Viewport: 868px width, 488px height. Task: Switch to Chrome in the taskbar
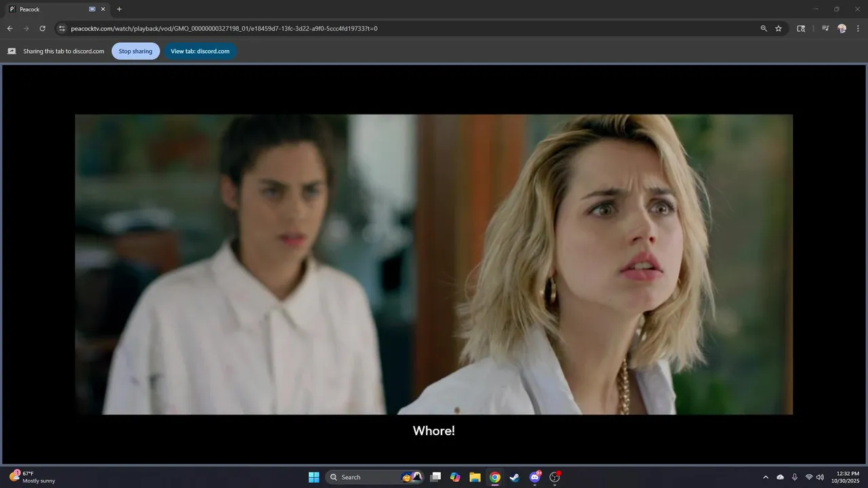click(495, 477)
